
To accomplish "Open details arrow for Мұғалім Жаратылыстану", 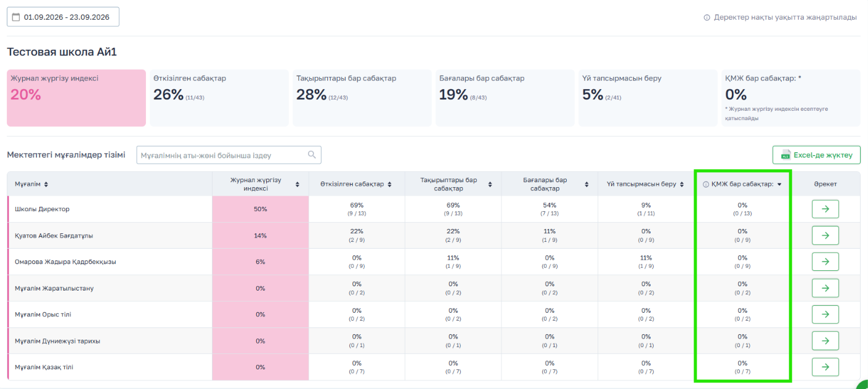I will pyautogui.click(x=825, y=288).
